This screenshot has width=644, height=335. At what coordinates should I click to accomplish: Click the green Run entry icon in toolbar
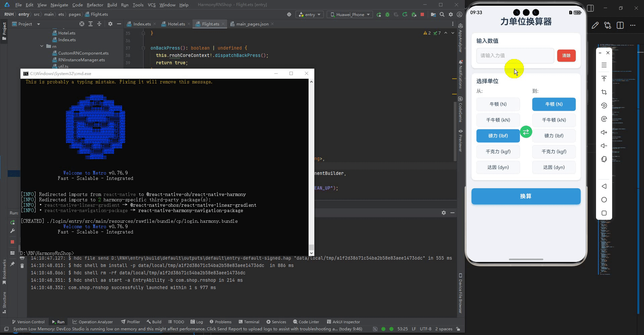pos(379,15)
